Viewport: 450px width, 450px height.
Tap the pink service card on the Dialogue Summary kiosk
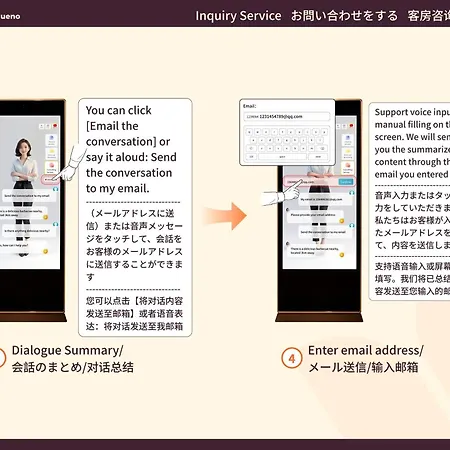(51, 167)
